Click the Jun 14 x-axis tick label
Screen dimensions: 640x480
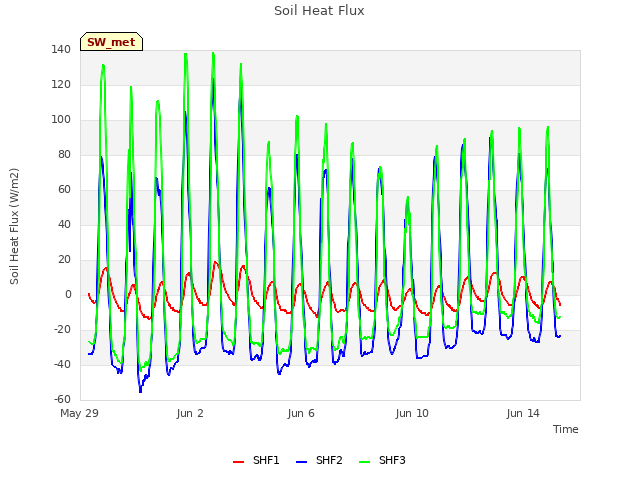523,413
